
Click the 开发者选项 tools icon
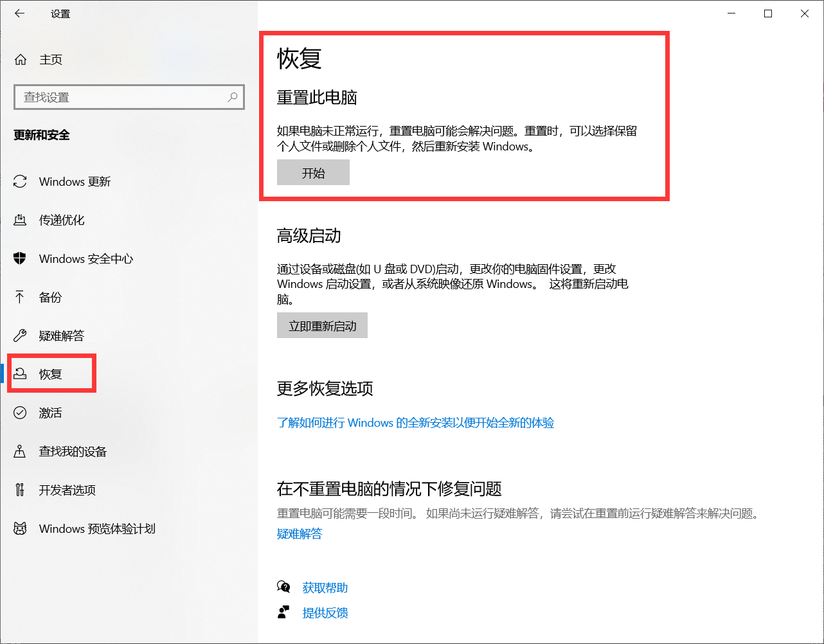click(20, 490)
